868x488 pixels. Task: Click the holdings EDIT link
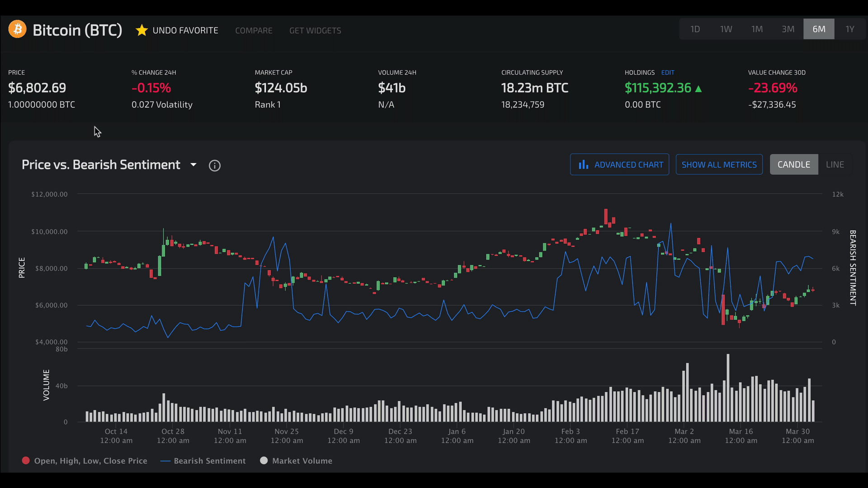(668, 72)
